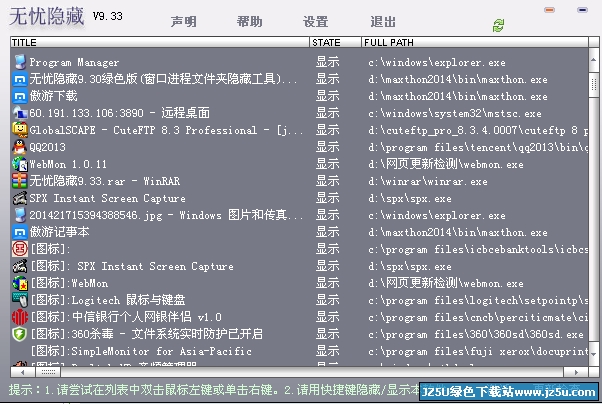Select the WebMon 1.0.11 title

tap(68, 164)
